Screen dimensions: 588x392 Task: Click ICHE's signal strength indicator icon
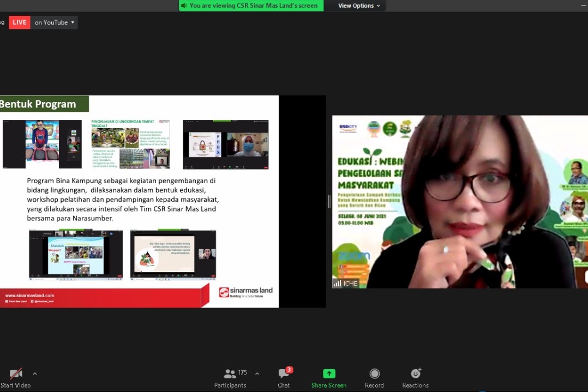[x=338, y=283]
